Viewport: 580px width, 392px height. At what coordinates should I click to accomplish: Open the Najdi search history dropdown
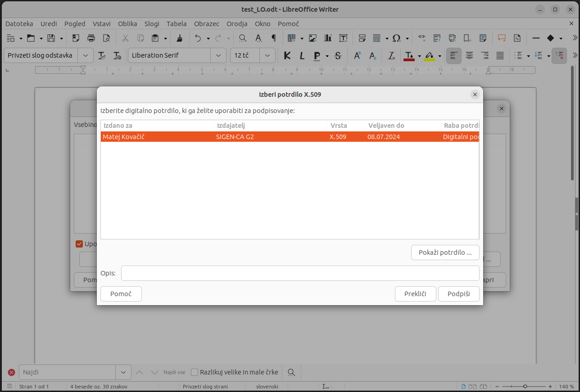point(123,373)
